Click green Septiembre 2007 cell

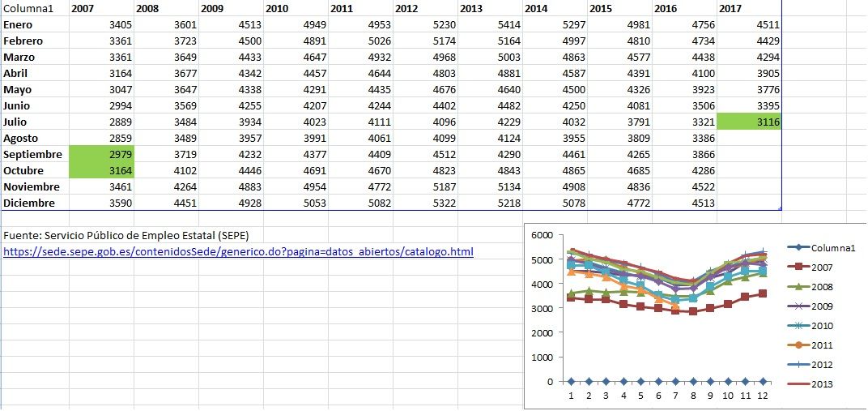[x=101, y=154]
